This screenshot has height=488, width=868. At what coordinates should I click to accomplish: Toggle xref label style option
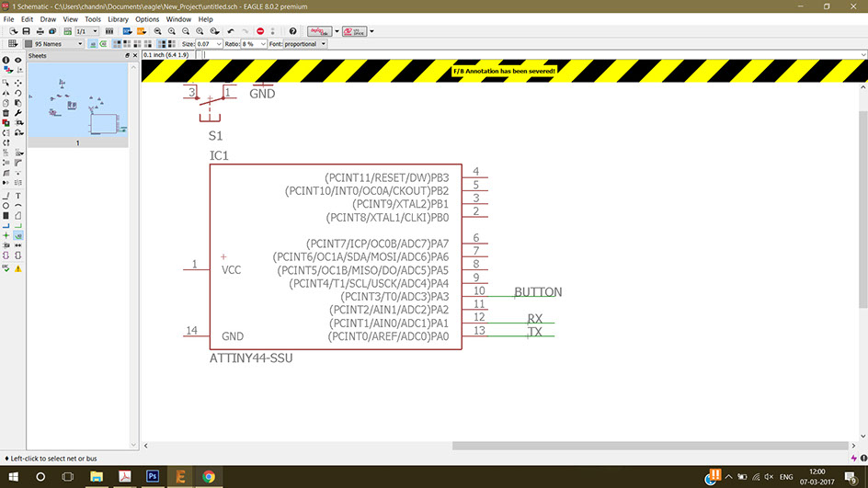(x=103, y=44)
